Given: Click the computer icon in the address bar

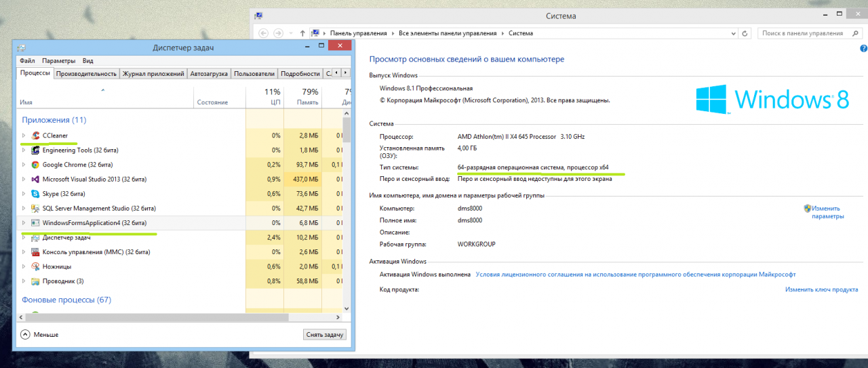Looking at the screenshot, I should [x=316, y=33].
